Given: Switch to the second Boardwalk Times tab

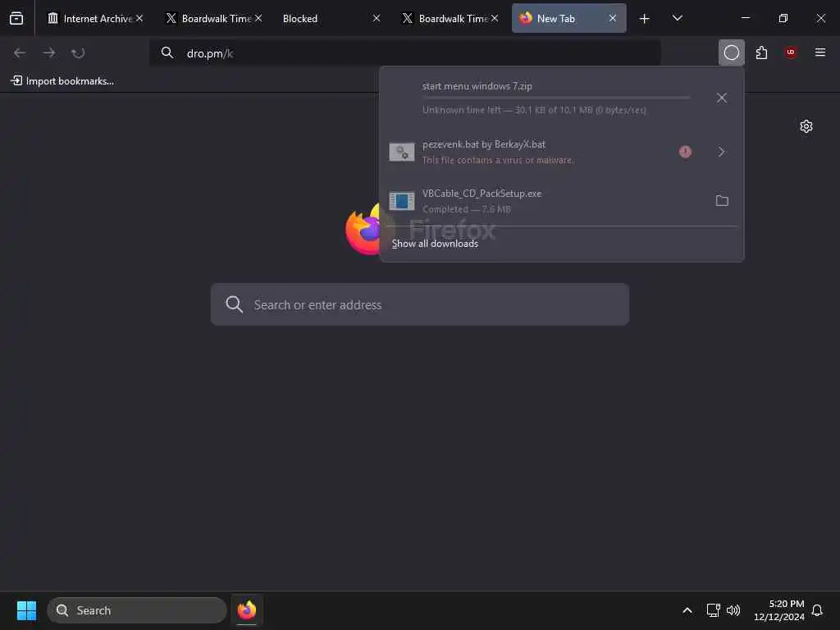Looking at the screenshot, I should tap(450, 18).
